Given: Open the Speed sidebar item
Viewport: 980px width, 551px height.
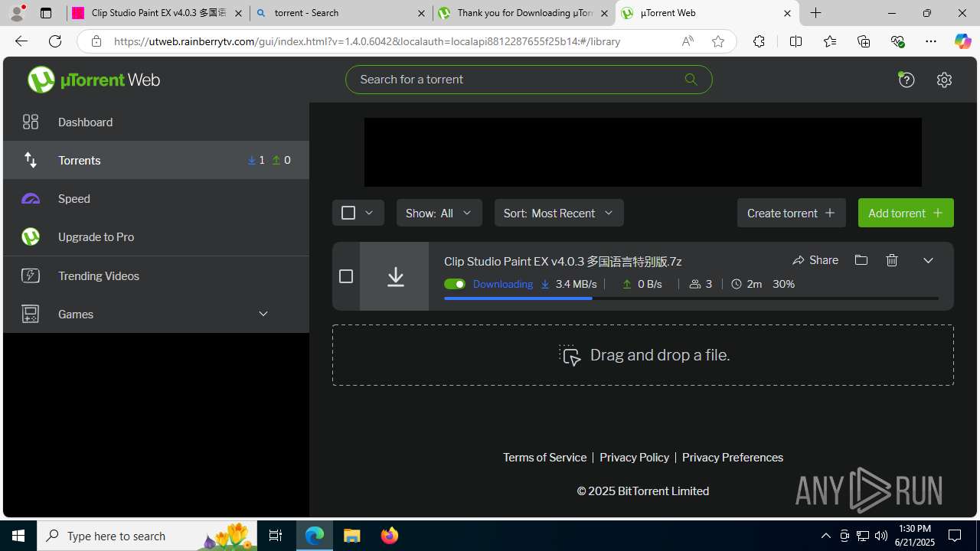Looking at the screenshot, I should 156,198.
